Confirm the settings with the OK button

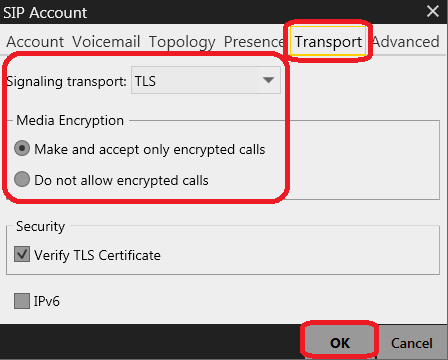[x=340, y=343]
